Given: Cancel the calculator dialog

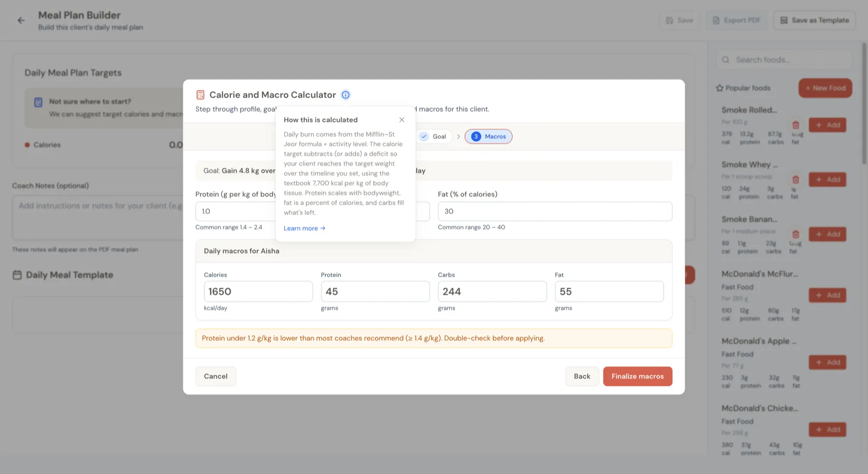Looking at the screenshot, I should coord(215,376).
